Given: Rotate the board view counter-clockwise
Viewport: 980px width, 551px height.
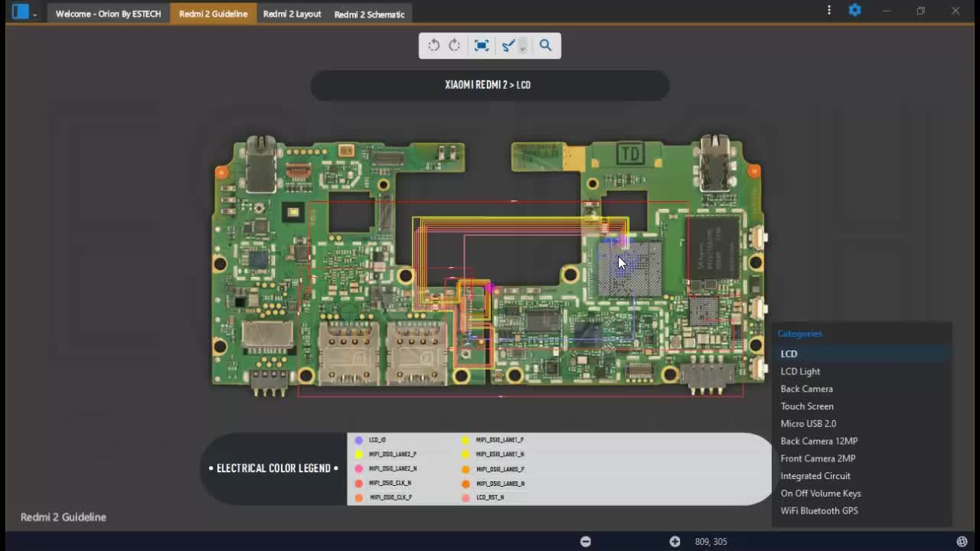Looking at the screenshot, I should (x=434, y=45).
